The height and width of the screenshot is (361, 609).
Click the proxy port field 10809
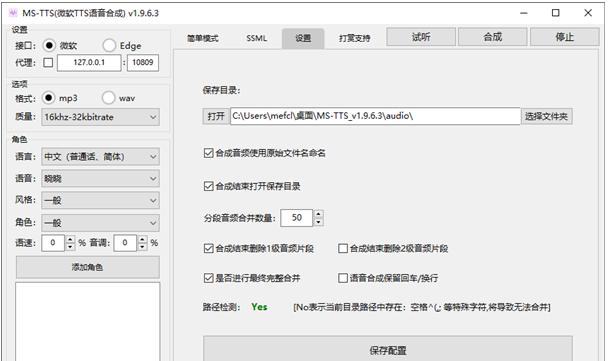coord(143,63)
